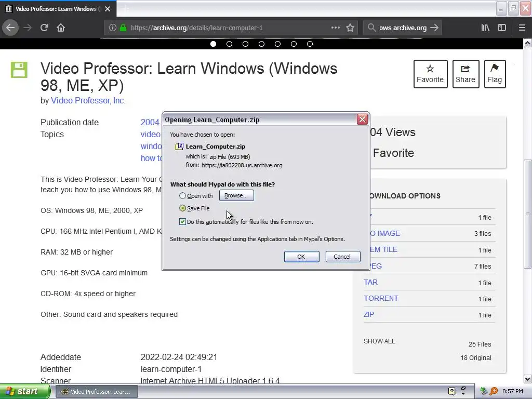Add item to favorites with Favorite button
532x399 pixels.
coord(430,74)
